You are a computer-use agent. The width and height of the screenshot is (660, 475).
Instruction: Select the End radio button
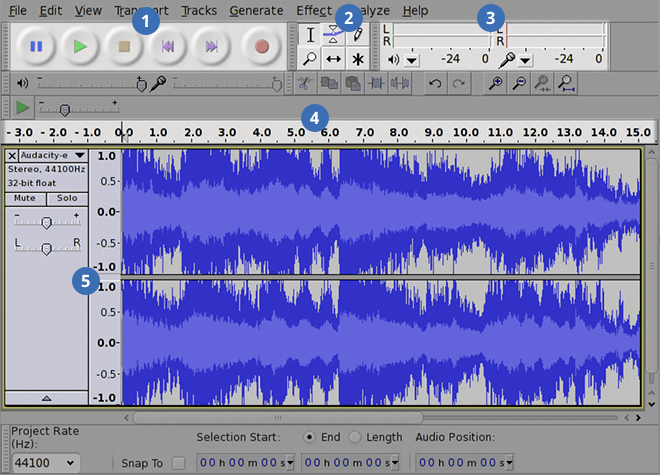pyautogui.click(x=309, y=437)
